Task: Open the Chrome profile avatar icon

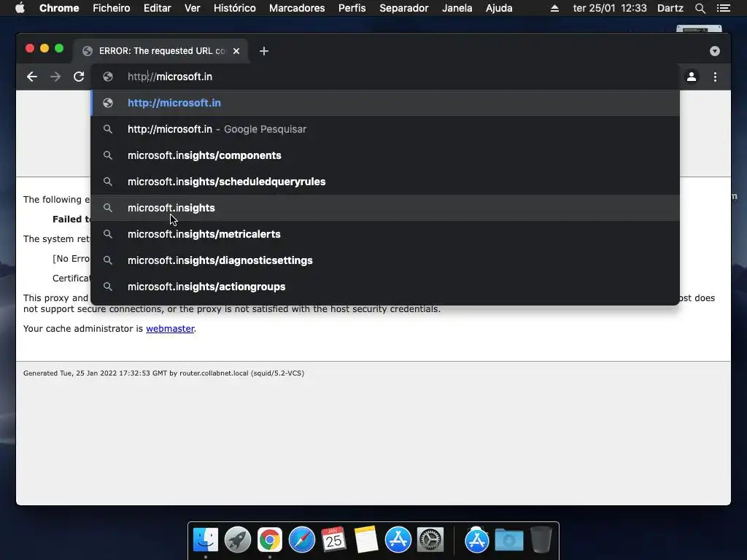Action: tap(692, 77)
